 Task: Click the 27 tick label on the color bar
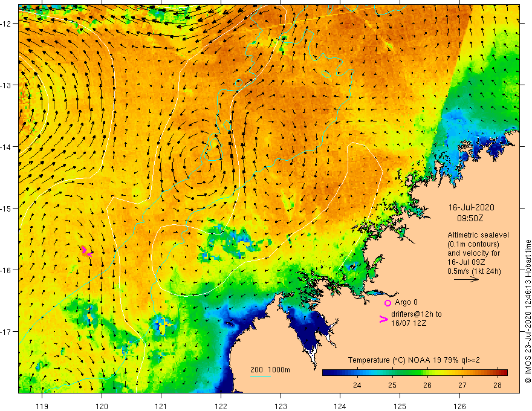462,386
